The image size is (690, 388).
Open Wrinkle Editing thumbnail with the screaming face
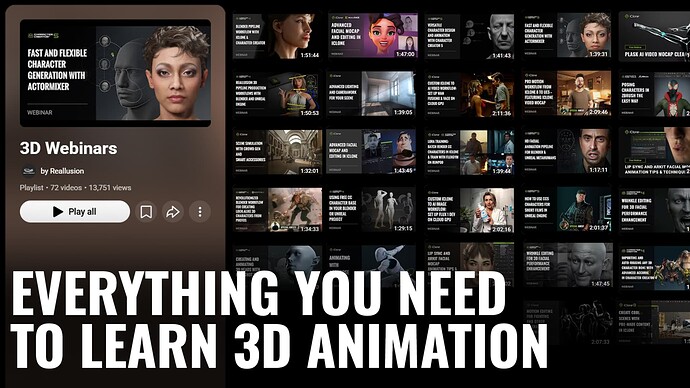click(x=654, y=210)
